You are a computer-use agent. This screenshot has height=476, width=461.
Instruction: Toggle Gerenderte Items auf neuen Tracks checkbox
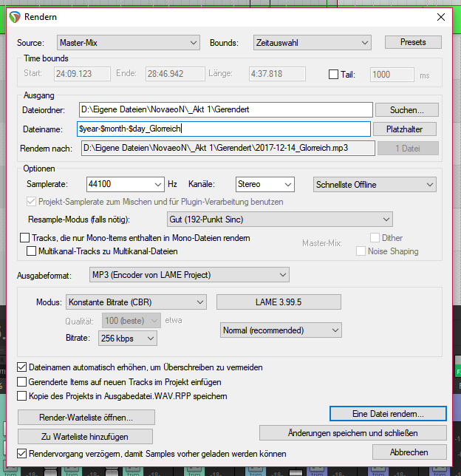point(21,381)
